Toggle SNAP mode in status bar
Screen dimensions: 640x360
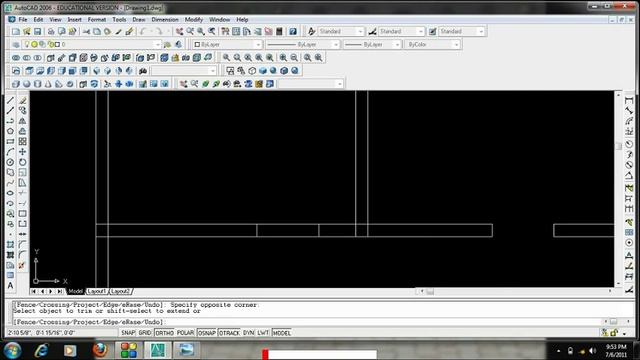click(x=128, y=333)
